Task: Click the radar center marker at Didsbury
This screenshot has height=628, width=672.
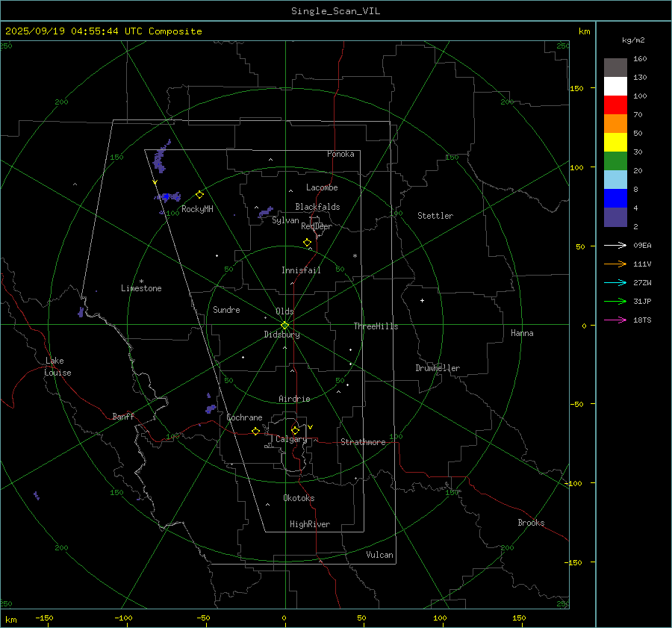Action: pos(284,325)
